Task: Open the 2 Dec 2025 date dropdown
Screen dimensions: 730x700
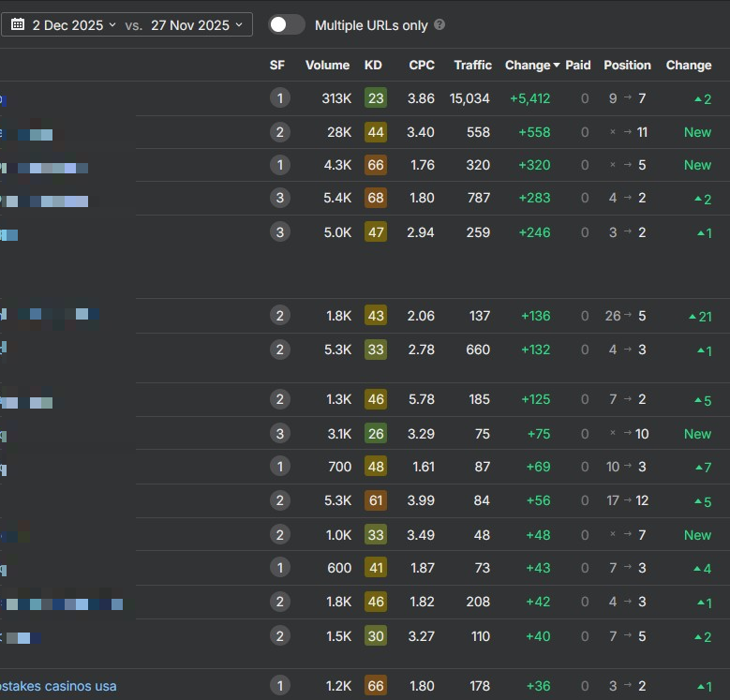Action: click(x=73, y=25)
